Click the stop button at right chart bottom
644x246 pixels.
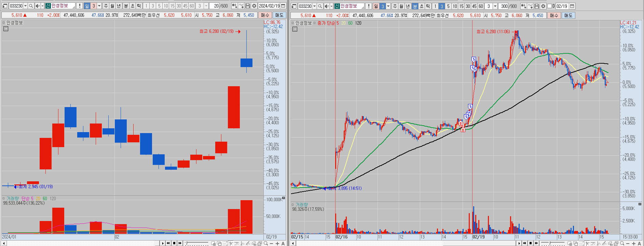click(531, 244)
